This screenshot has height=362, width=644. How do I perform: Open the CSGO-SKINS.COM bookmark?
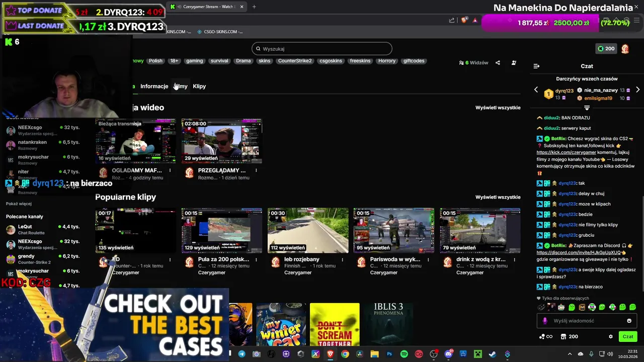[220, 32]
